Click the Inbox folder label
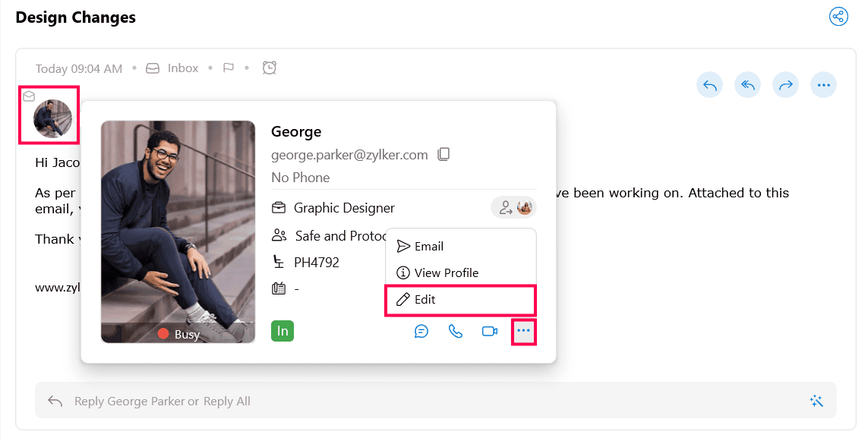The image size is (868, 441). click(x=183, y=68)
